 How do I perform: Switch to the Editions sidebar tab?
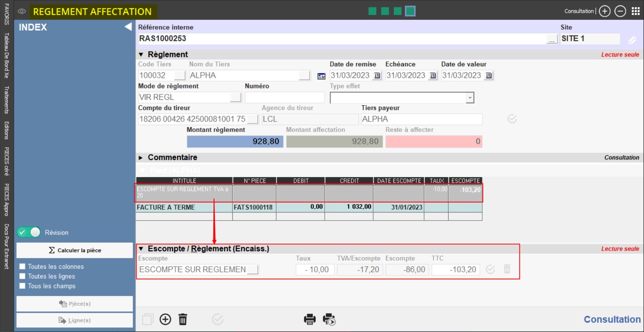click(x=6, y=130)
